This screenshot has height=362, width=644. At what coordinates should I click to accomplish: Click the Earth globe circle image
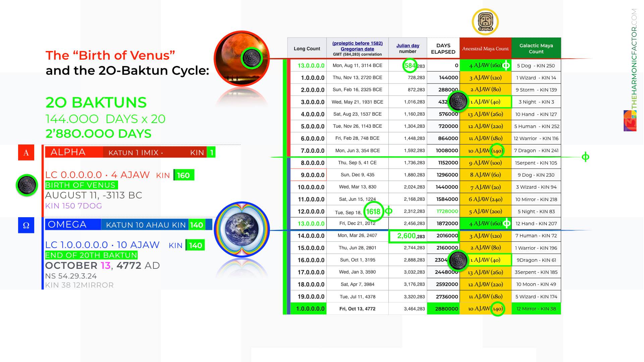tap(242, 229)
